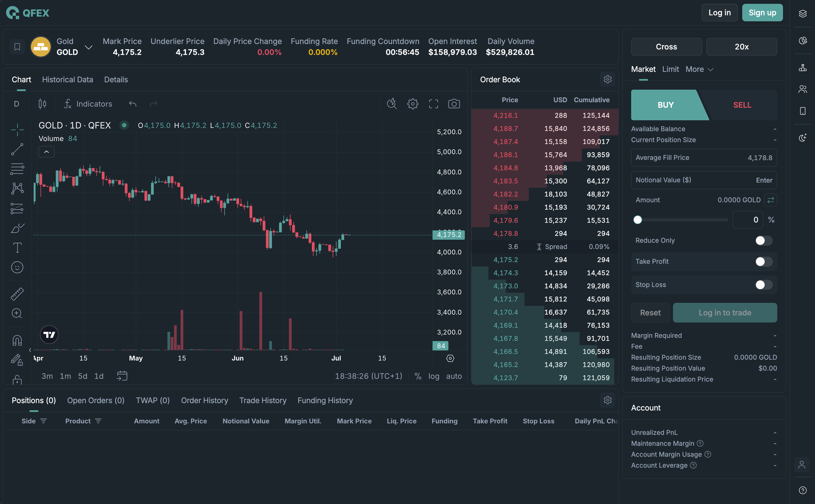Swap amount unit between GOLD and USD
The image size is (815, 504).
(x=770, y=200)
